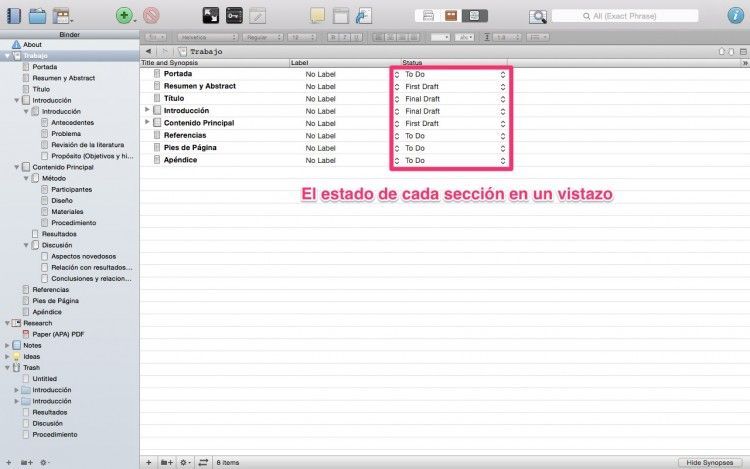750x469 pixels.
Task: Click the Status column header
Action: pyautogui.click(x=453, y=63)
